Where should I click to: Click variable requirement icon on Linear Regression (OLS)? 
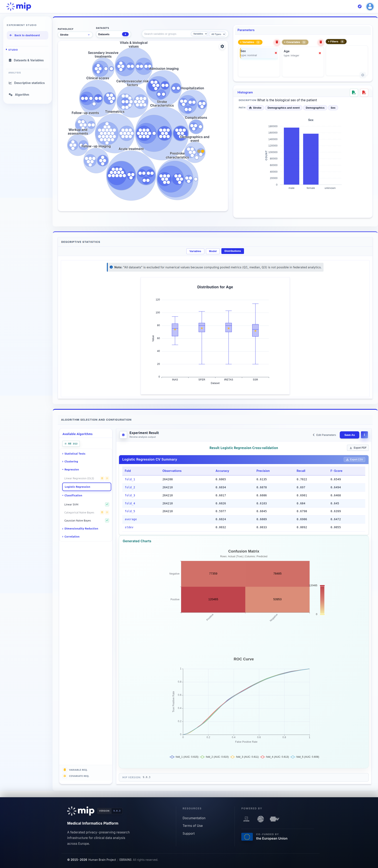click(102, 478)
